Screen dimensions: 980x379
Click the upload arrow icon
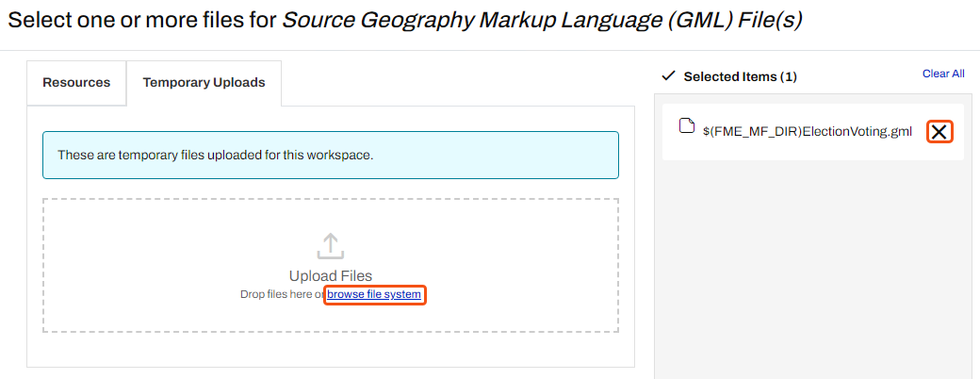coord(330,246)
